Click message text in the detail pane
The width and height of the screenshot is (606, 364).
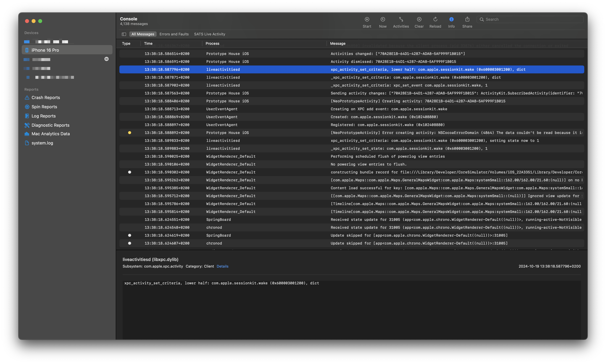221,283
